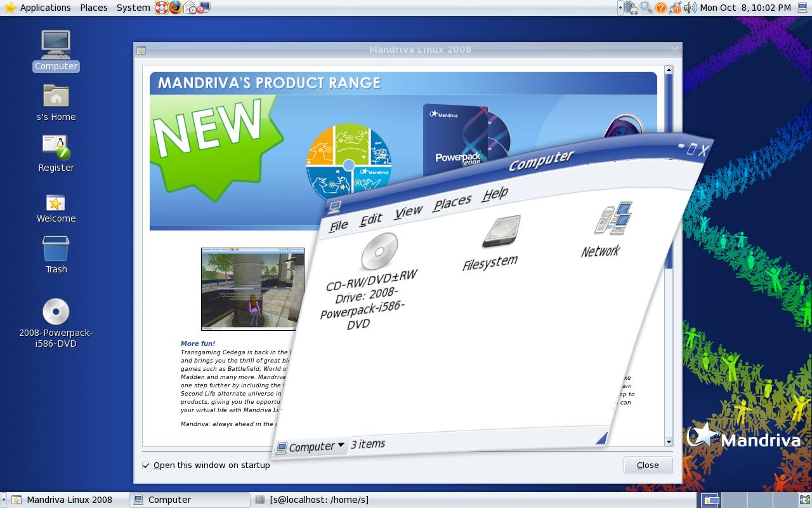This screenshot has height=508, width=812.
Task: Toggle Open this window on startup
Action: point(147,465)
